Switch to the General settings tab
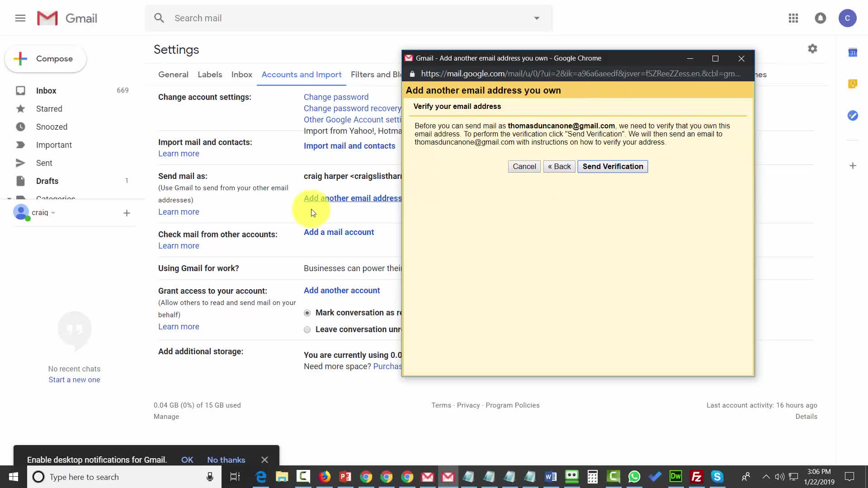The width and height of the screenshot is (868, 488). click(x=173, y=75)
